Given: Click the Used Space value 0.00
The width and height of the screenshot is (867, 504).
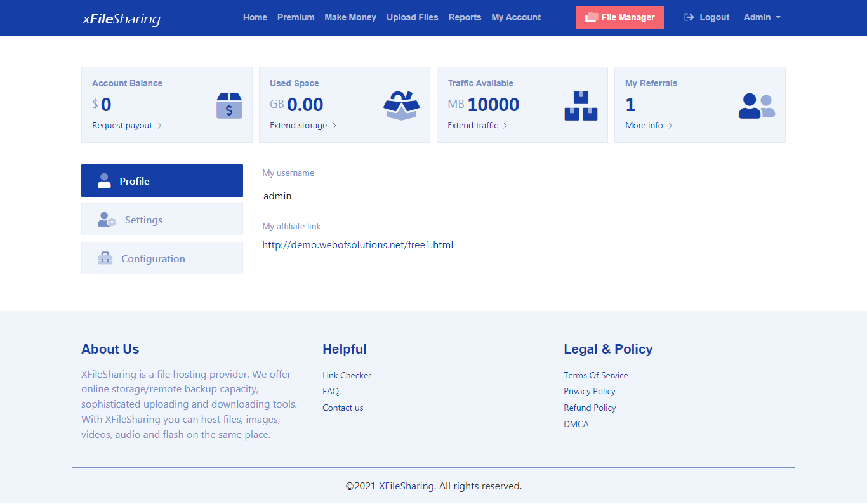Looking at the screenshot, I should (305, 105).
